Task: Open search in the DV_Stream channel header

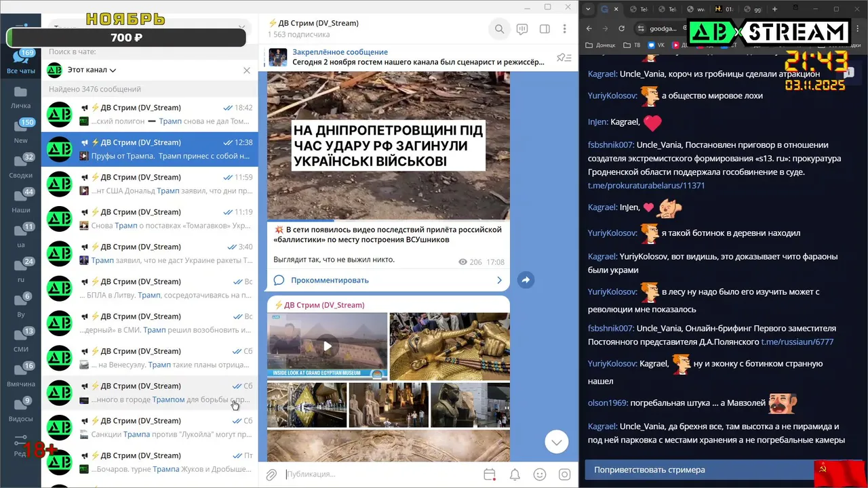Action: coord(499,29)
